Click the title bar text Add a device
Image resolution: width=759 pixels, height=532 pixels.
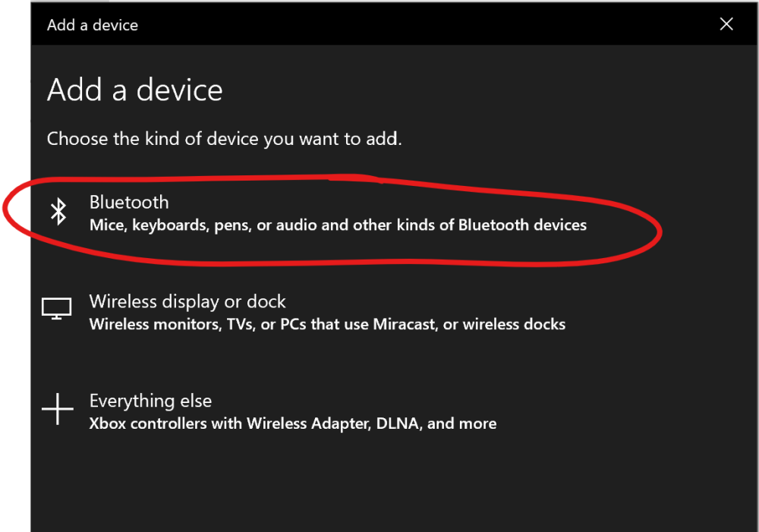click(93, 25)
